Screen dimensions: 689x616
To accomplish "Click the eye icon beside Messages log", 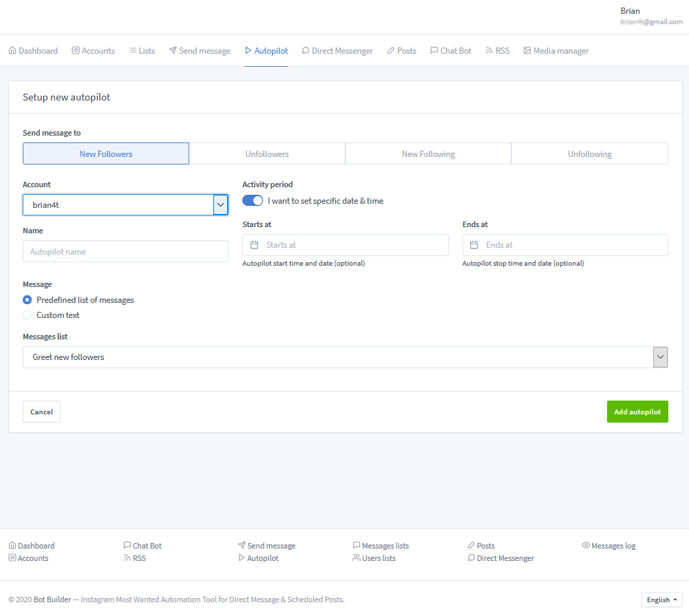I will [586, 546].
